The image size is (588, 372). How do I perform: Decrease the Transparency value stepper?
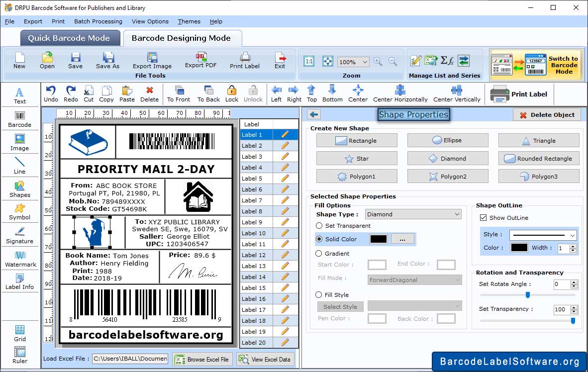coord(574,312)
